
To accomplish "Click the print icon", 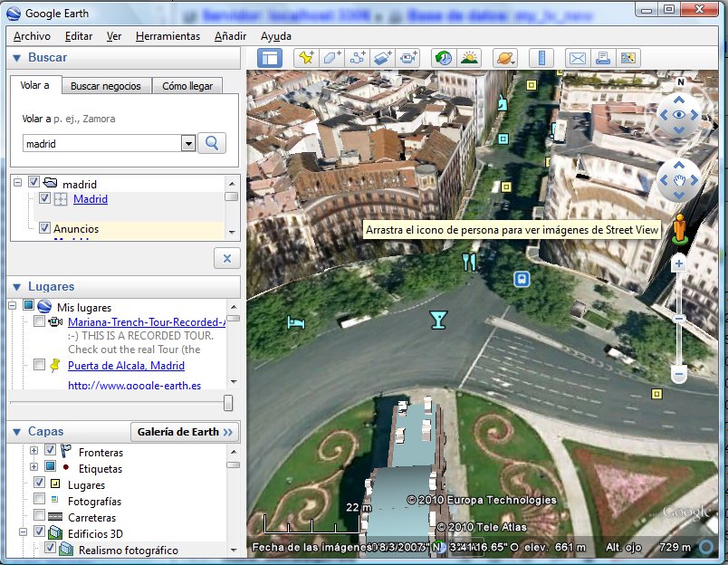I will coord(603,58).
